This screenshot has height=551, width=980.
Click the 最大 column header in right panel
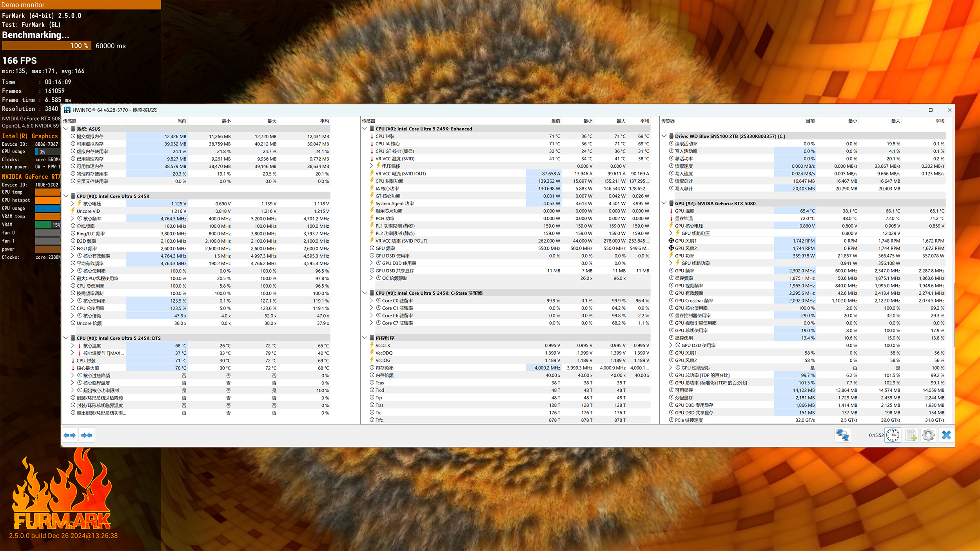[x=895, y=121]
